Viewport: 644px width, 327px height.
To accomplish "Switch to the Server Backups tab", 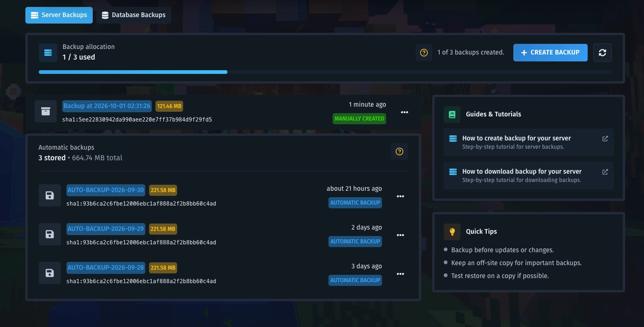I will pyautogui.click(x=59, y=15).
